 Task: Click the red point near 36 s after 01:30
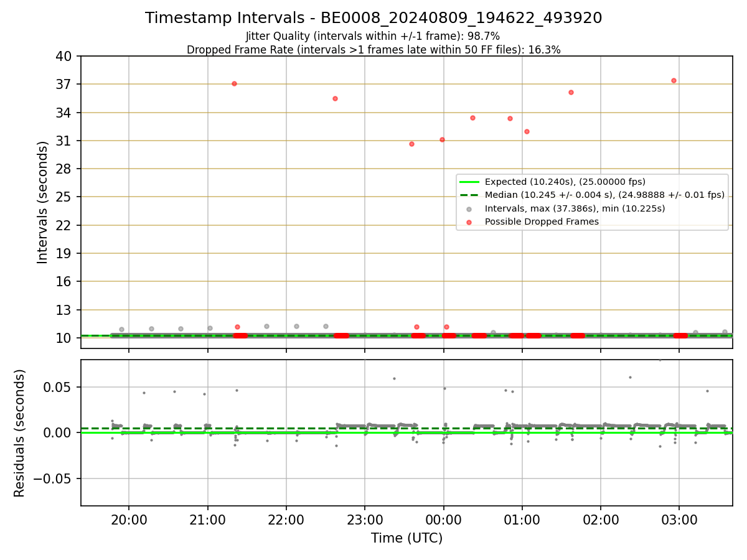tap(571, 92)
